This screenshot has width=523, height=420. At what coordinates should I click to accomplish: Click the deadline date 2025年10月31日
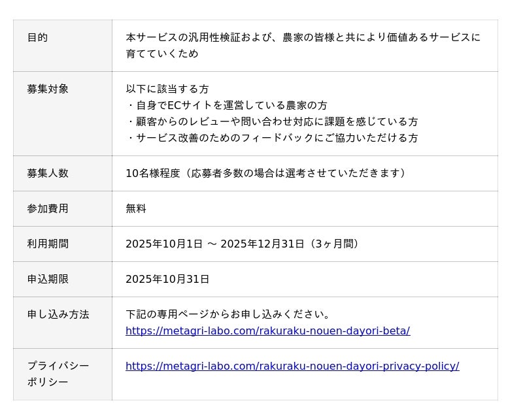167,280
